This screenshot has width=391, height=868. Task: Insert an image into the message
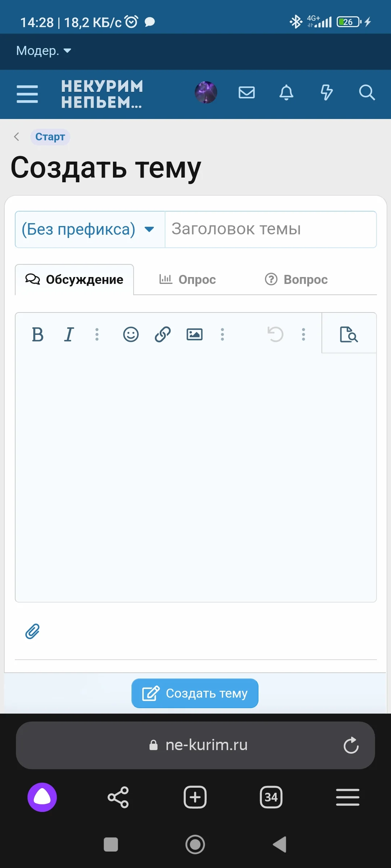pyautogui.click(x=194, y=335)
